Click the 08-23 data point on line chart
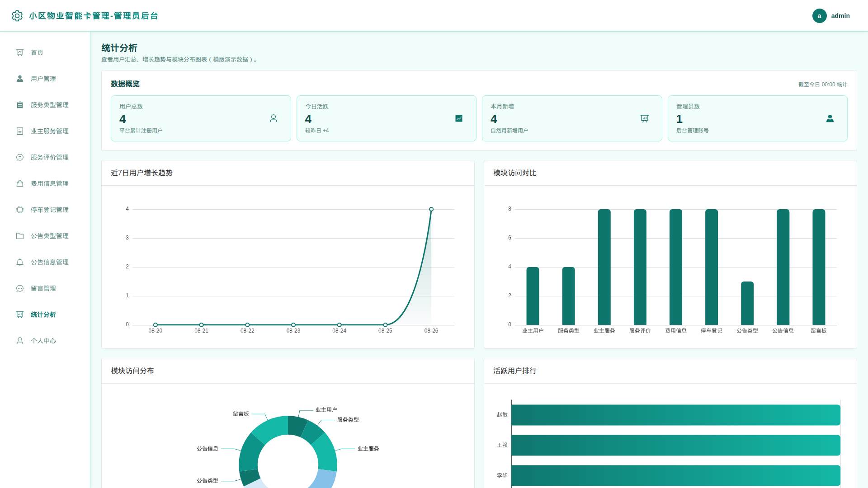868x488 pixels. click(x=293, y=325)
